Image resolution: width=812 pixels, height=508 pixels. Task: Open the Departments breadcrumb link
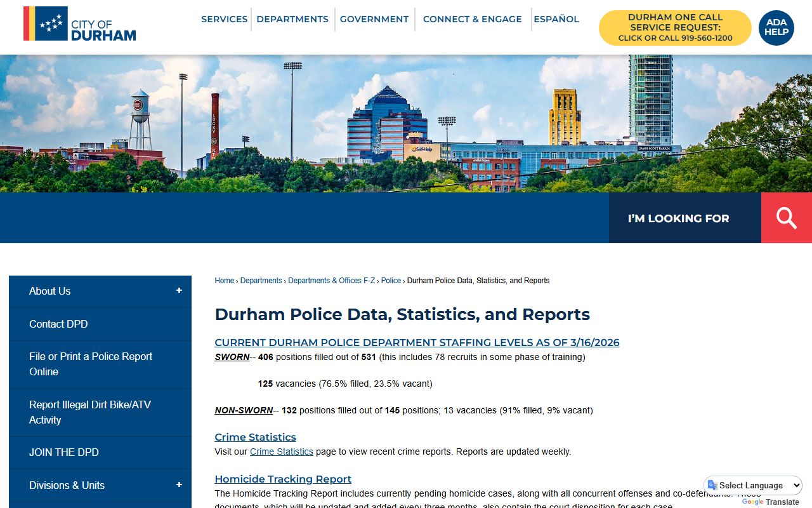tap(261, 281)
